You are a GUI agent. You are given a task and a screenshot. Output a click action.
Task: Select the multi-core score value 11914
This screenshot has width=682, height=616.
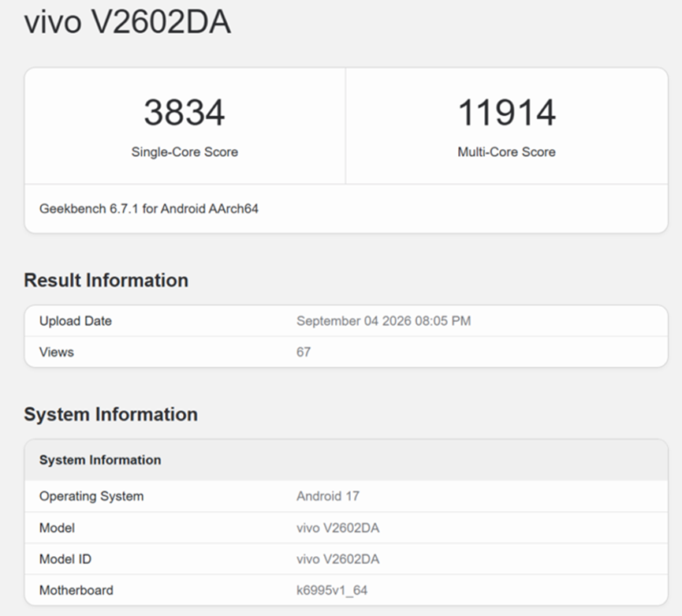(x=507, y=113)
